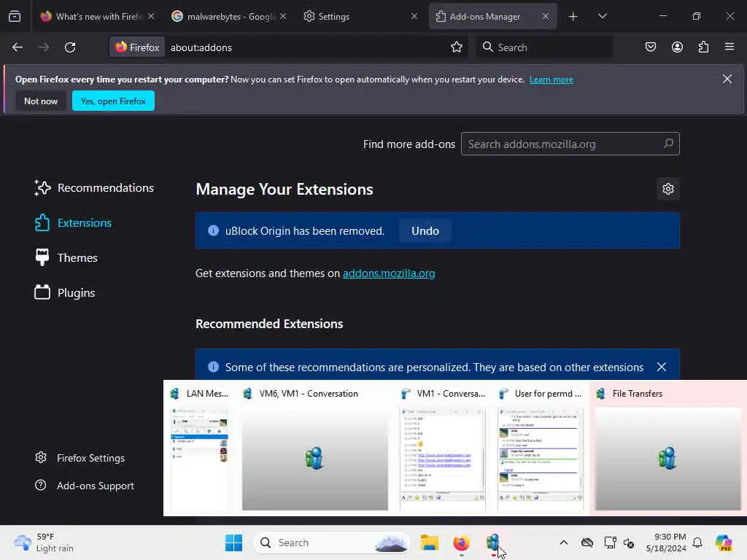Close the What's new with Firefox tab
The width and height of the screenshot is (747, 560).
coord(151,16)
